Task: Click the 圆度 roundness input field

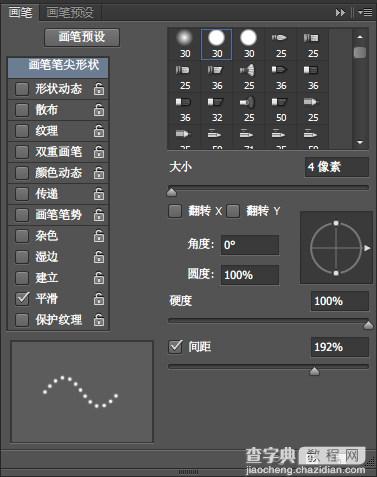Action: [250, 275]
